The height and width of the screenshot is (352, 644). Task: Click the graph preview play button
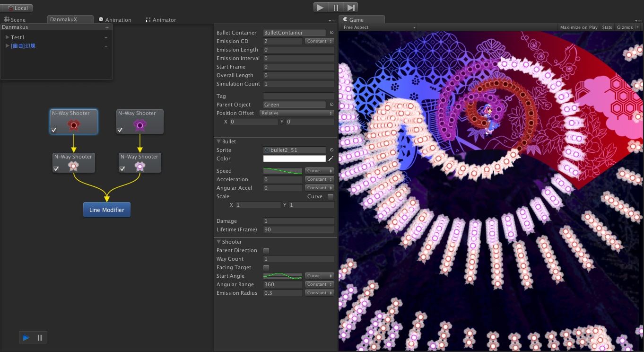click(x=26, y=337)
